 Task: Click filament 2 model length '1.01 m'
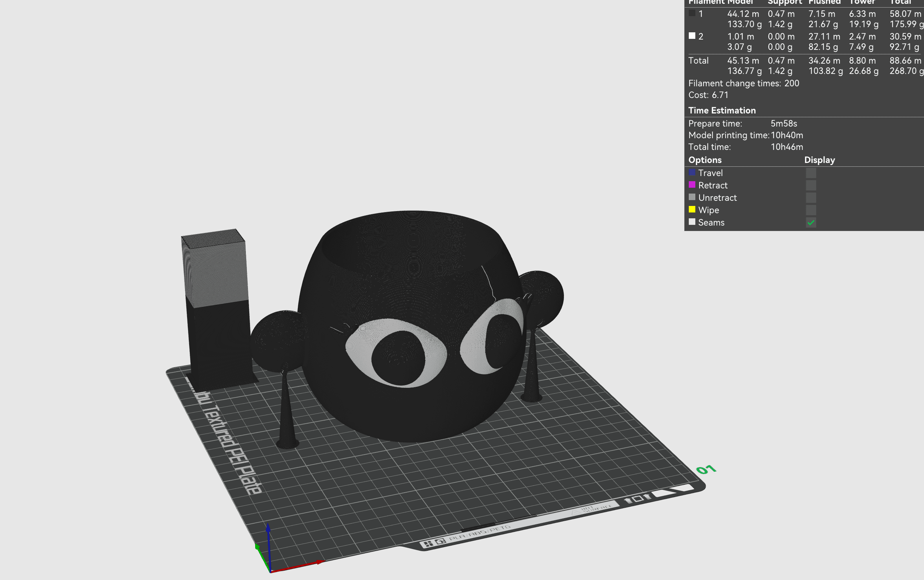click(741, 36)
